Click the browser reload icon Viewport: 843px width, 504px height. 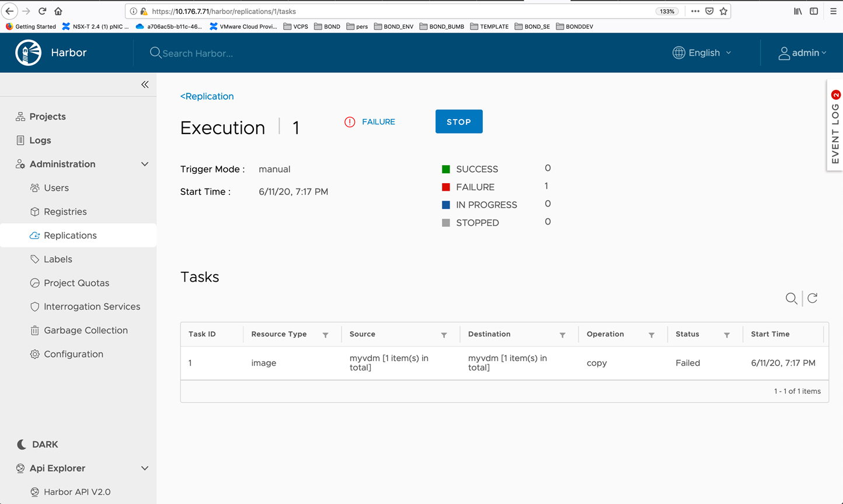point(42,11)
